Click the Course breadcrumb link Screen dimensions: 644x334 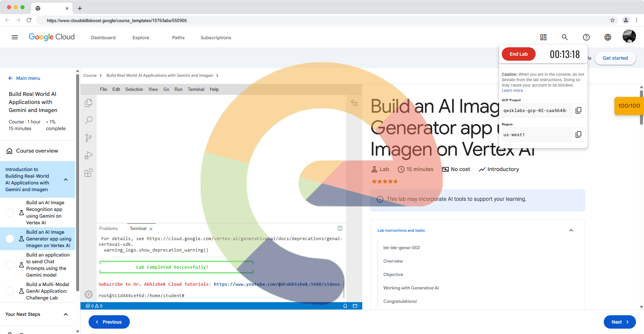[x=90, y=75]
